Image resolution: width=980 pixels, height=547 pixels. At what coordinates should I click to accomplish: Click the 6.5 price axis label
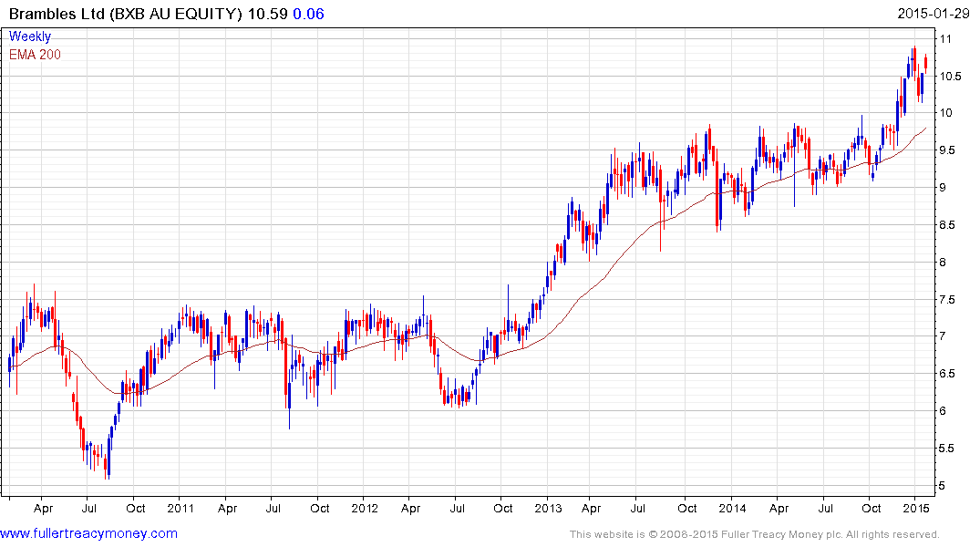coord(947,374)
